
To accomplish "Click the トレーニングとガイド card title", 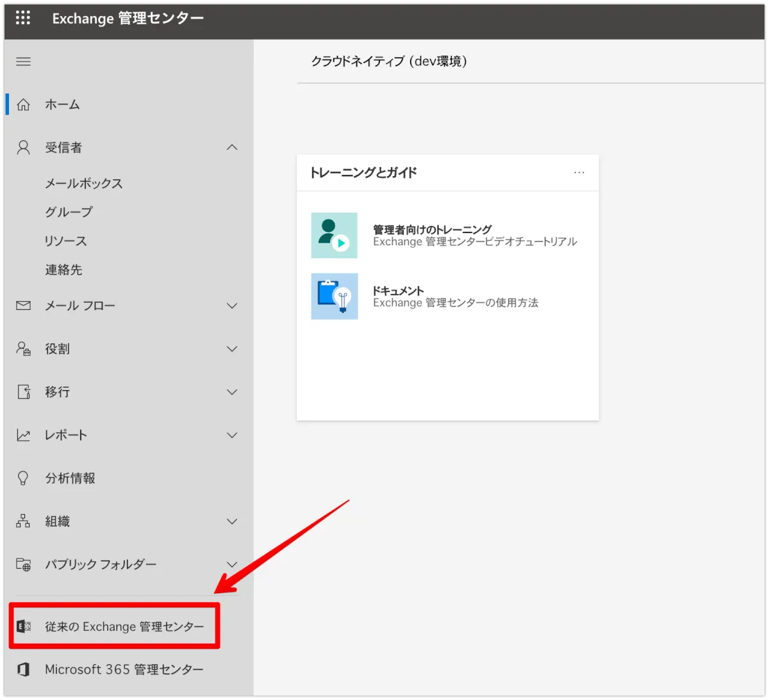I will tap(363, 172).
